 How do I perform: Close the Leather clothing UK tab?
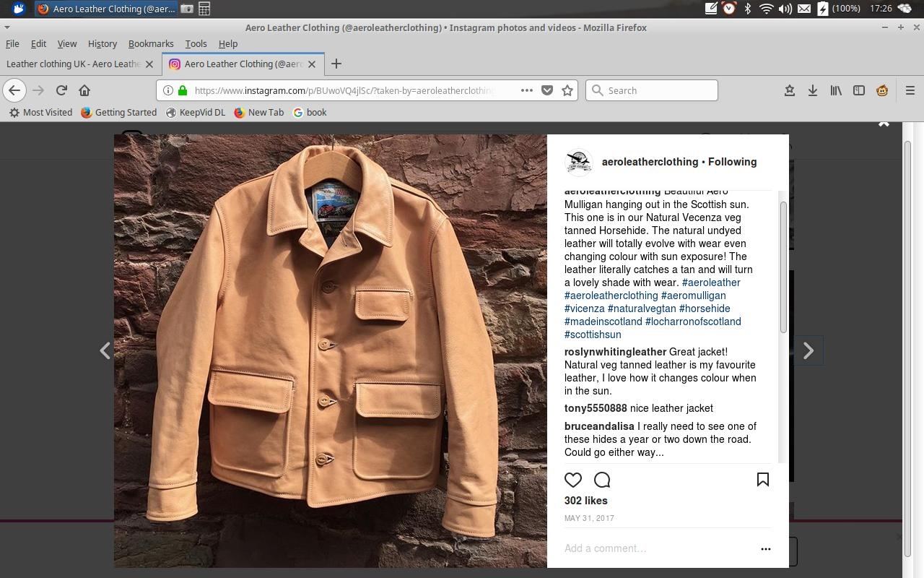149,64
